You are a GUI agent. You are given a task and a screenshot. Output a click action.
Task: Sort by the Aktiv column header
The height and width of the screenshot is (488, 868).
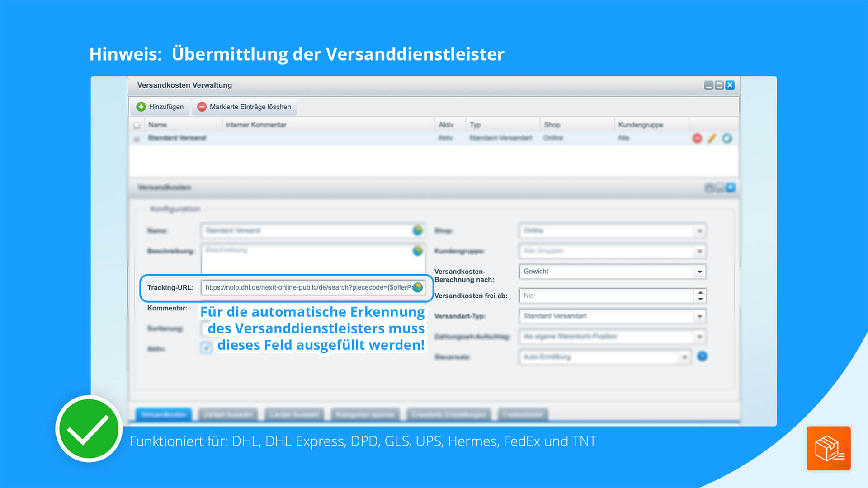point(450,125)
